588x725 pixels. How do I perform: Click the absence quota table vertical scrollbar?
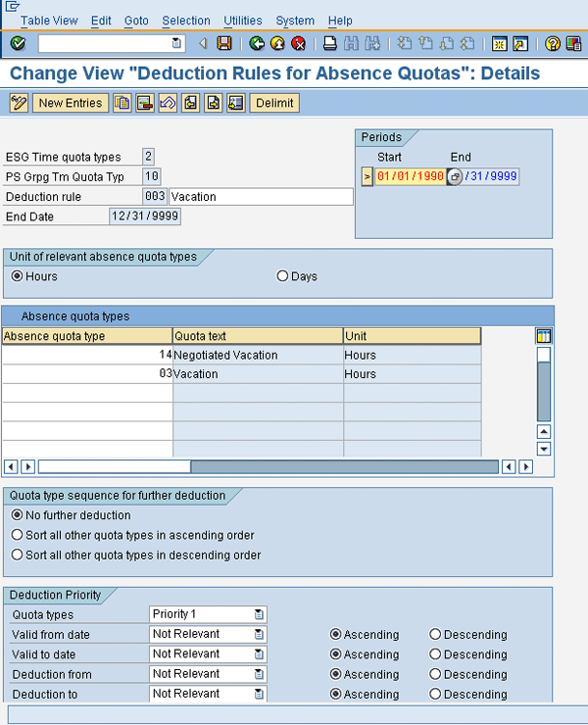(x=544, y=384)
